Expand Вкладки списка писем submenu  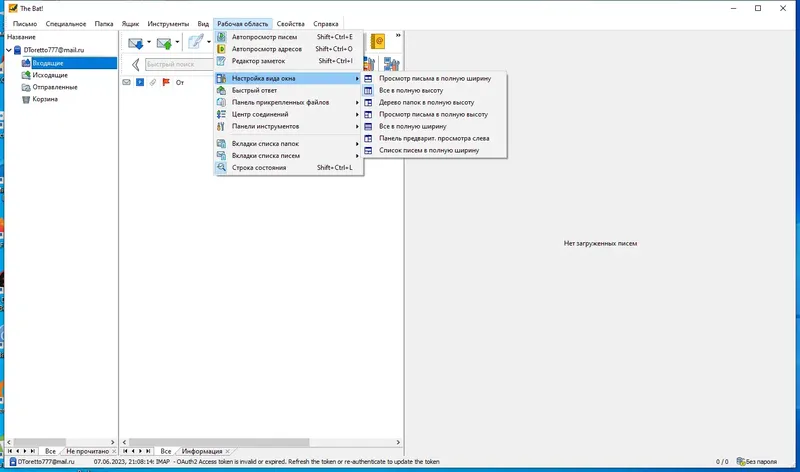(x=357, y=156)
